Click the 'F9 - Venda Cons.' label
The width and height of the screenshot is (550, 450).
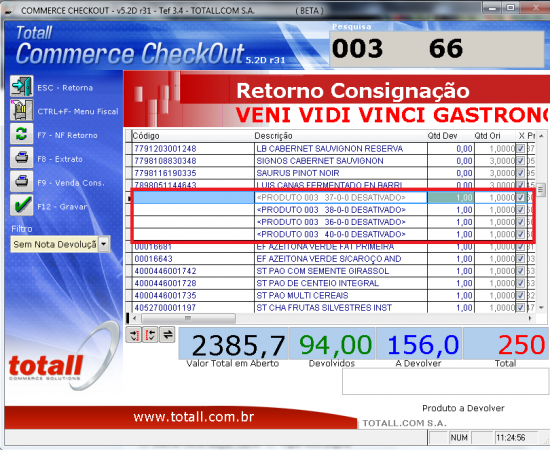click(x=71, y=183)
